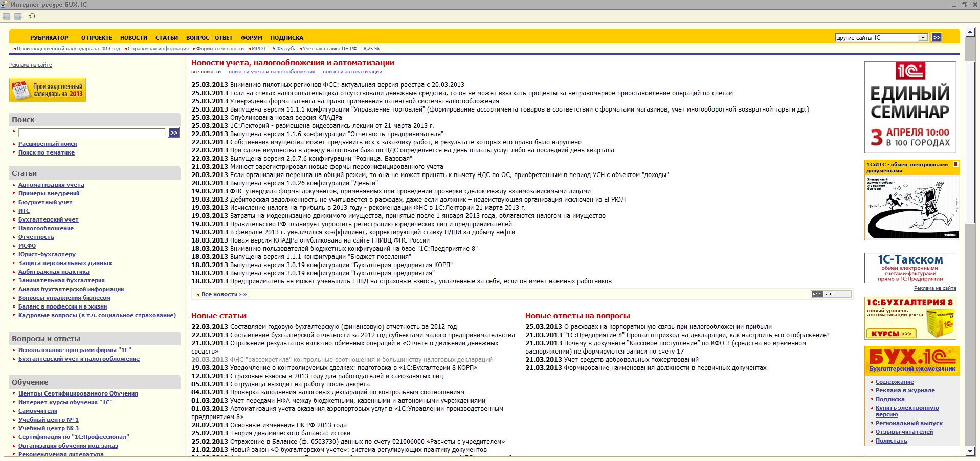Click the 'Все новости »»' link below the news list
This screenshot has height=461, width=980.
click(224, 294)
